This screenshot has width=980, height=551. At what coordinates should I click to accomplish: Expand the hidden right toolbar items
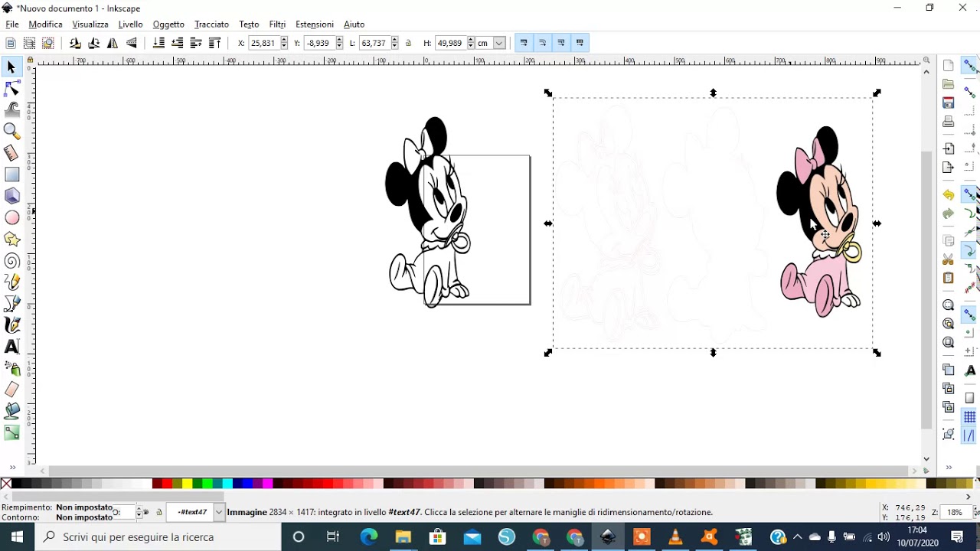click(949, 468)
